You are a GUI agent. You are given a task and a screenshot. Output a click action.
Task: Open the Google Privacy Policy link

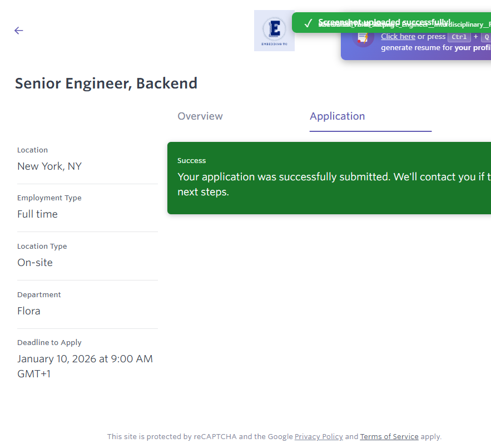(319, 437)
